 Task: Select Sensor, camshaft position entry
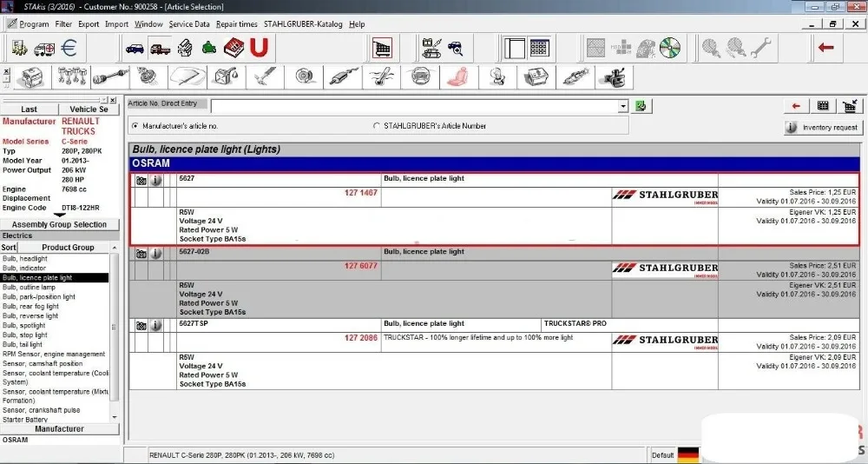click(x=43, y=364)
